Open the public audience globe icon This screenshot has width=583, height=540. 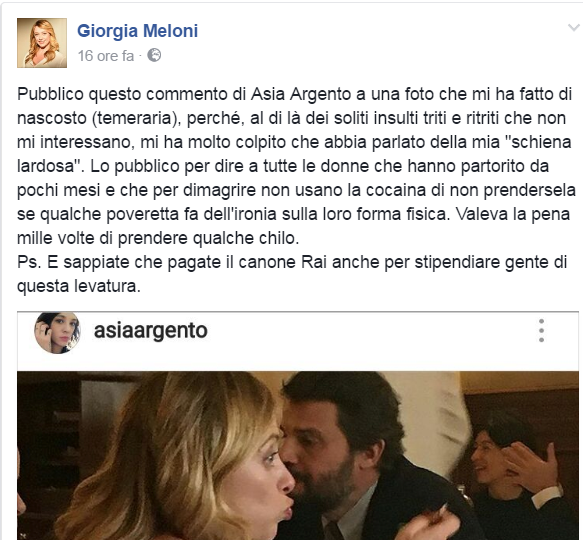154,55
